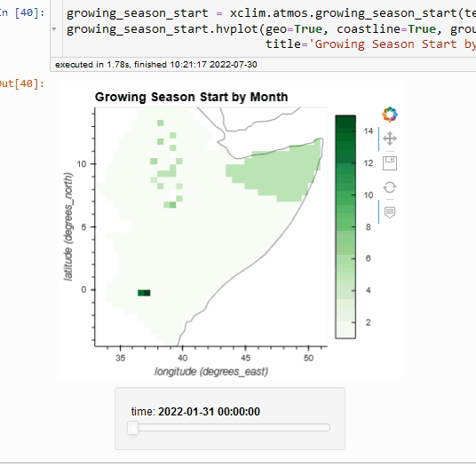This screenshot has width=476, height=466.
Task: Click the plot title Growing Season Start by Month
Action: coord(191,97)
